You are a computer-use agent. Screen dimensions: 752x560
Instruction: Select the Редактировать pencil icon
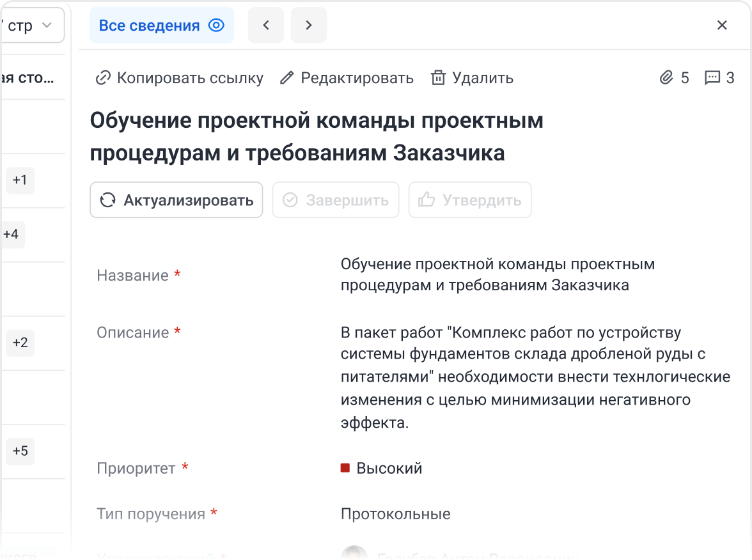[286, 77]
